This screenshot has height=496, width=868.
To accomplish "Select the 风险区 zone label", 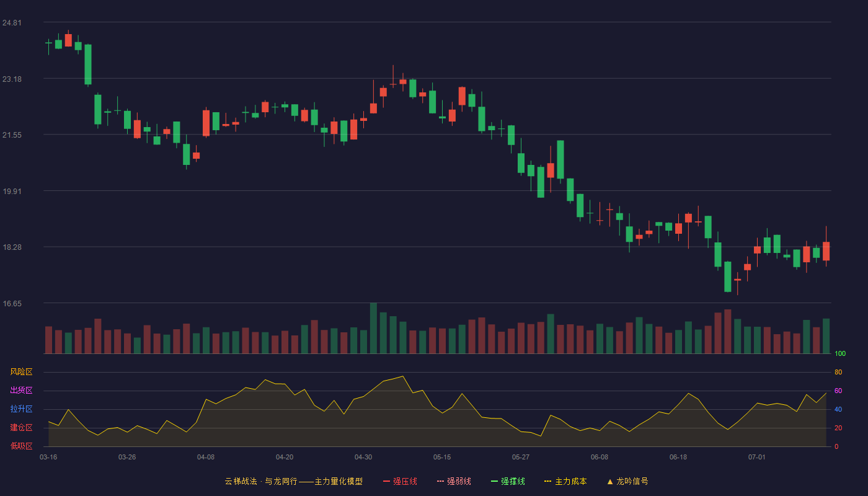I will [x=21, y=372].
